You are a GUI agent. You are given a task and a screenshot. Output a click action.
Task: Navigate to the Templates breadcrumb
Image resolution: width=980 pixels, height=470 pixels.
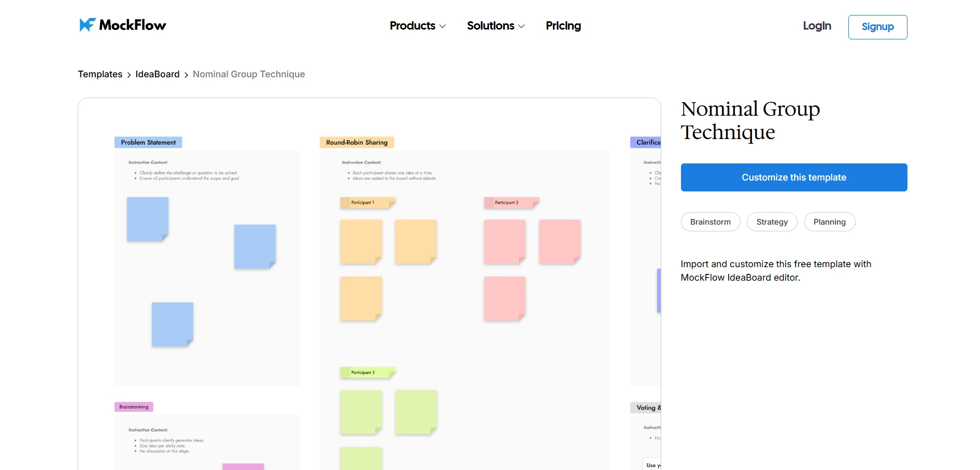click(100, 74)
